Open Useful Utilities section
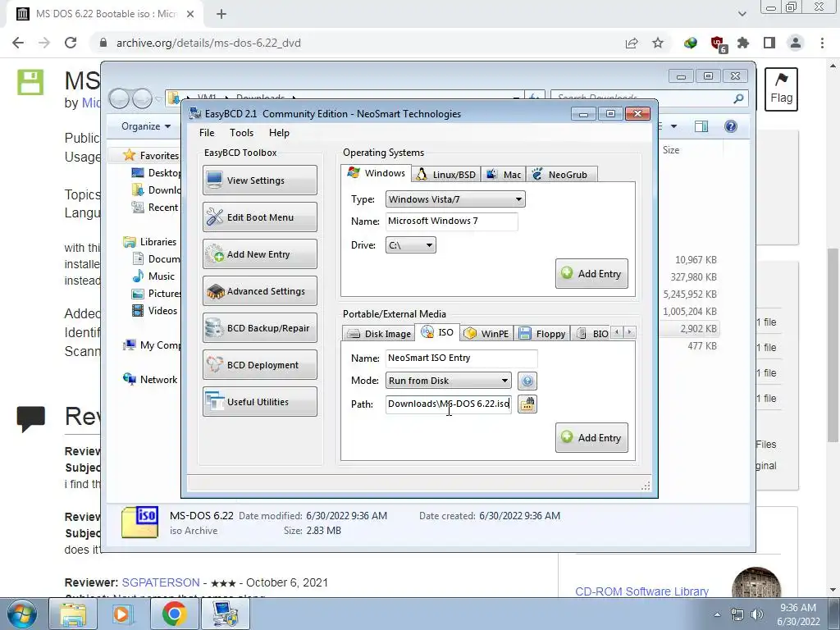The height and width of the screenshot is (630, 840). 260,402
